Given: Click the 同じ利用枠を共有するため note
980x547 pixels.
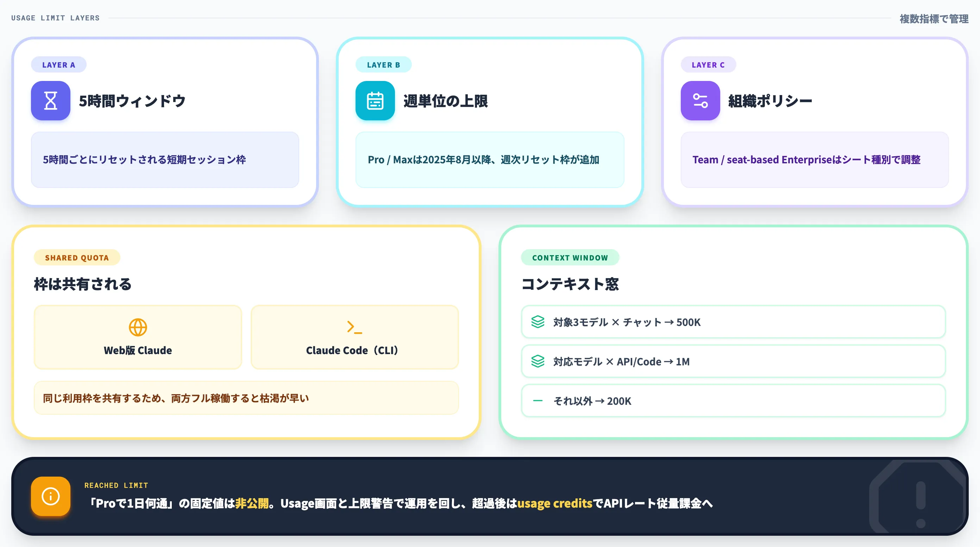Looking at the screenshot, I should coord(246,398).
